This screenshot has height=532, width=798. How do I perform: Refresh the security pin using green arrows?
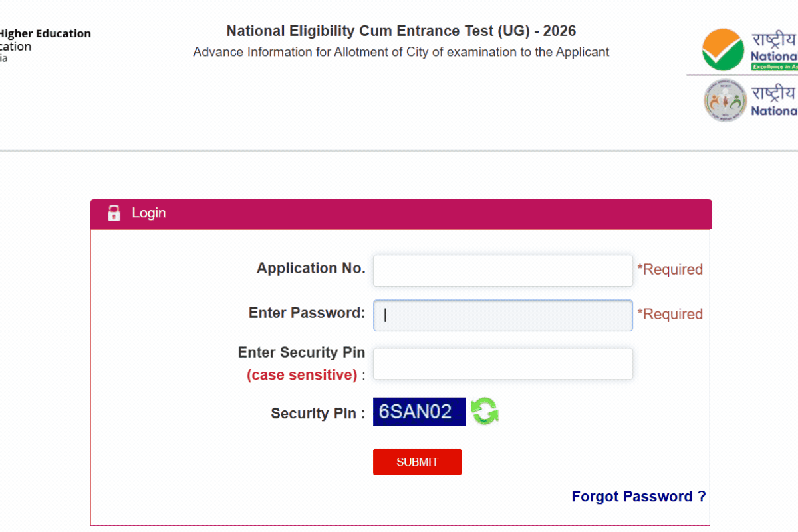485,412
